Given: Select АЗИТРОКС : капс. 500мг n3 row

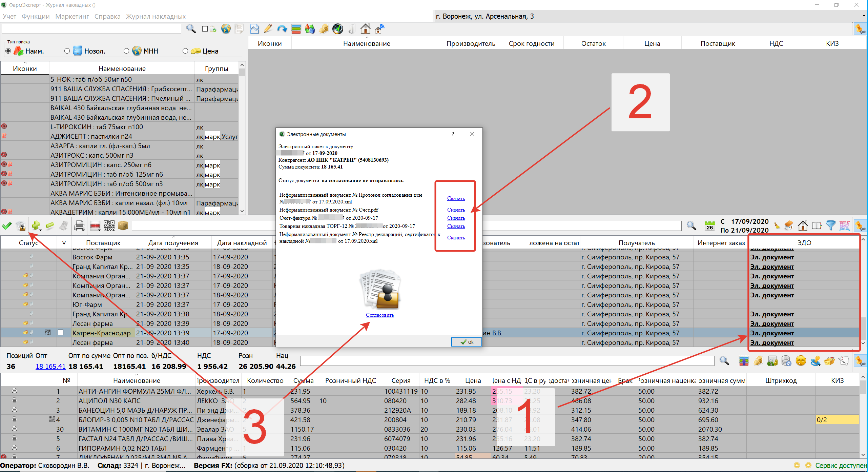Looking at the screenshot, I should pyautogui.click(x=120, y=155).
